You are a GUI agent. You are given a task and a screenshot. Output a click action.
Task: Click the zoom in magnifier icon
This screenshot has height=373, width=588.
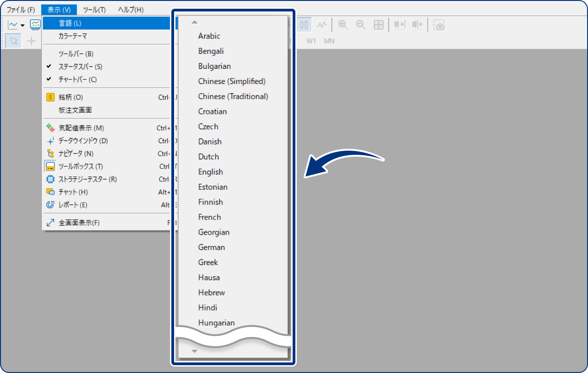point(343,25)
